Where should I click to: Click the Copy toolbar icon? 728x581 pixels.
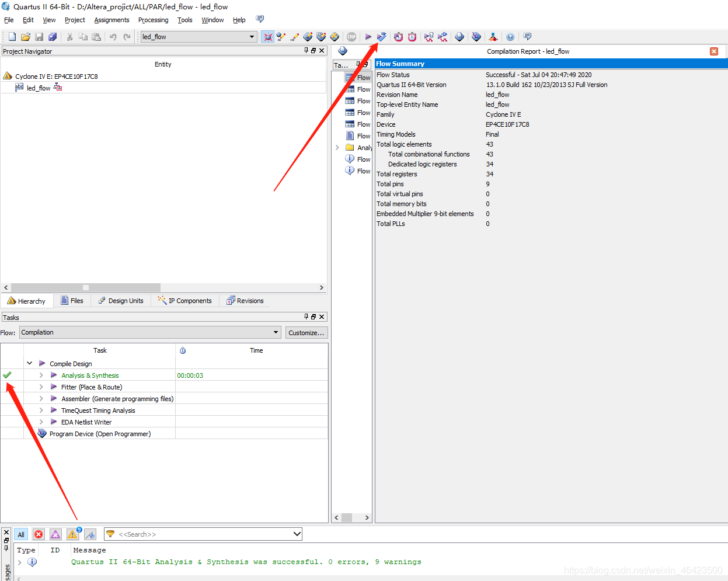click(x=83, y=37)
